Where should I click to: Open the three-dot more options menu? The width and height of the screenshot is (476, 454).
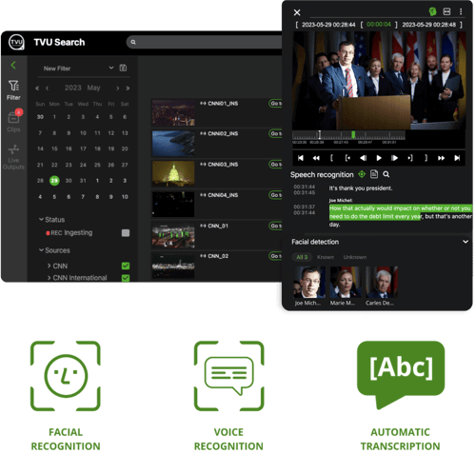[x=461, y=11]
